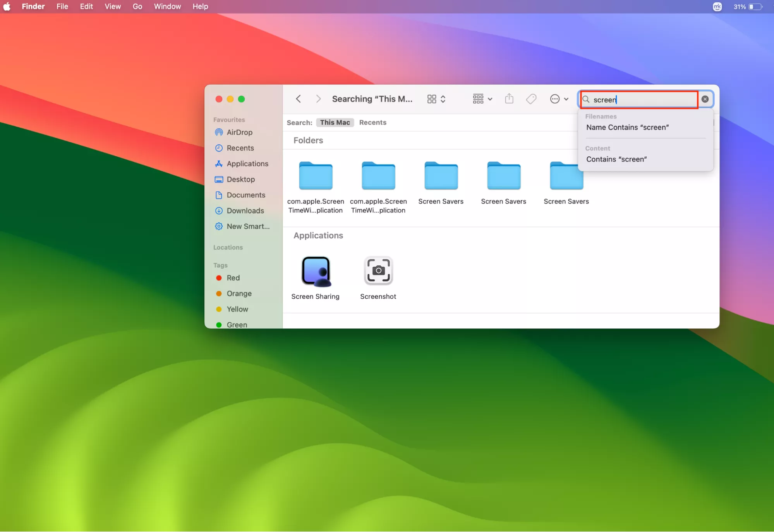Image resolution: width=774 pixels, height=532 pixels.
Task: Open the Screen Sharing application icon
Action: [316, 271]
